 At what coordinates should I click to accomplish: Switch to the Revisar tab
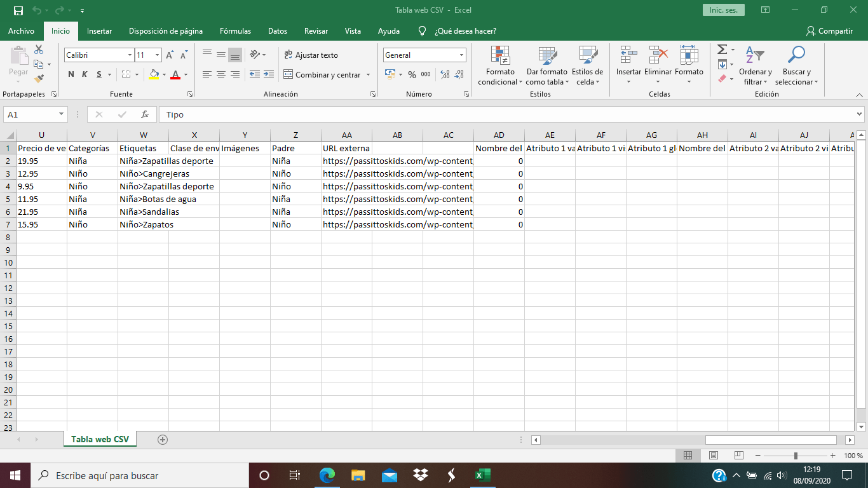316,31
